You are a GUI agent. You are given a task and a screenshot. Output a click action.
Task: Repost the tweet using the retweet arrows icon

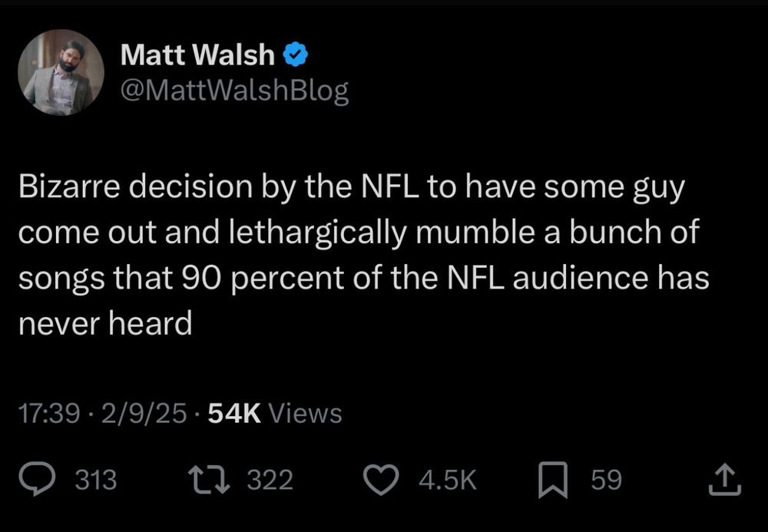(209, 480)
